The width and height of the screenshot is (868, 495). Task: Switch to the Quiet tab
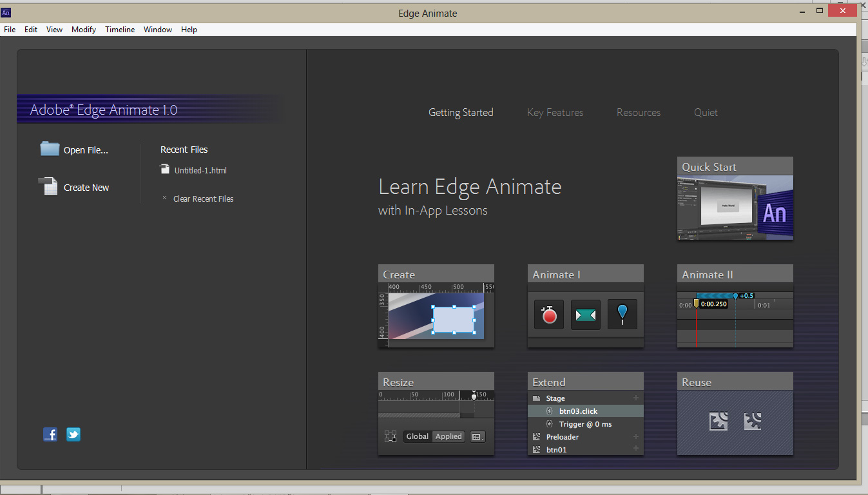point(706,113)
